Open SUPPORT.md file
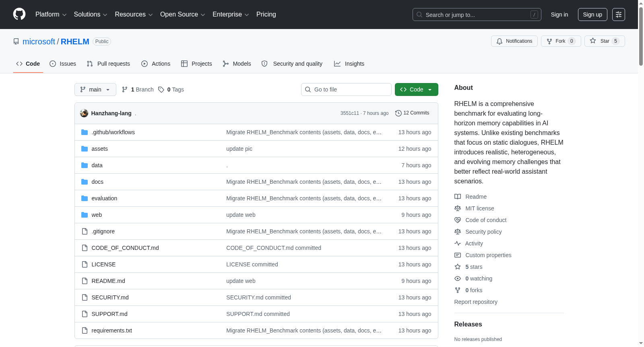Screen dimensions: 644x347 [109, 314]
